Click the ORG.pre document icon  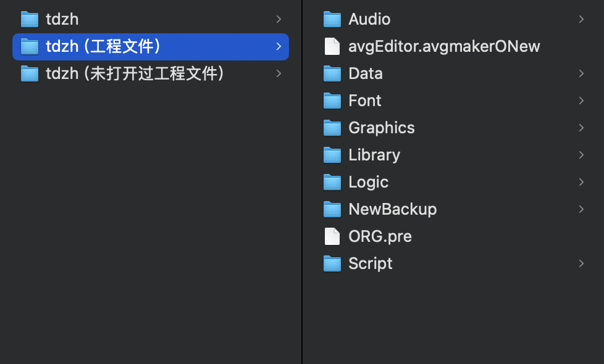click(x=332, y=236)
